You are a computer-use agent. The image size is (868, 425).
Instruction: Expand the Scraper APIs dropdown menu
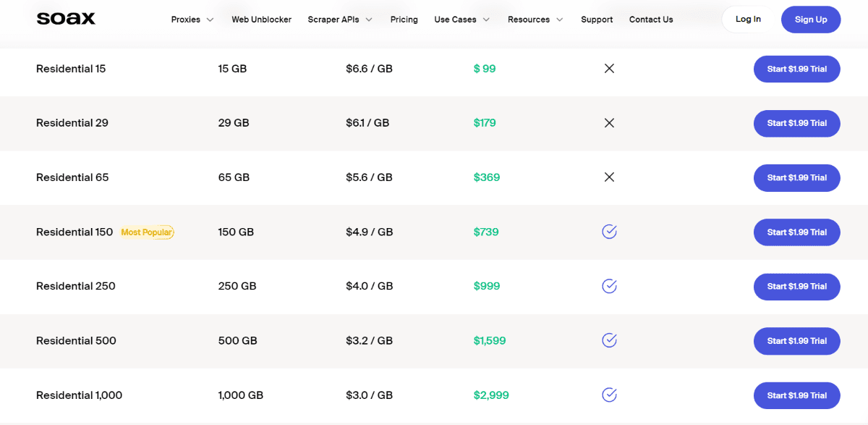coord(340,20)
